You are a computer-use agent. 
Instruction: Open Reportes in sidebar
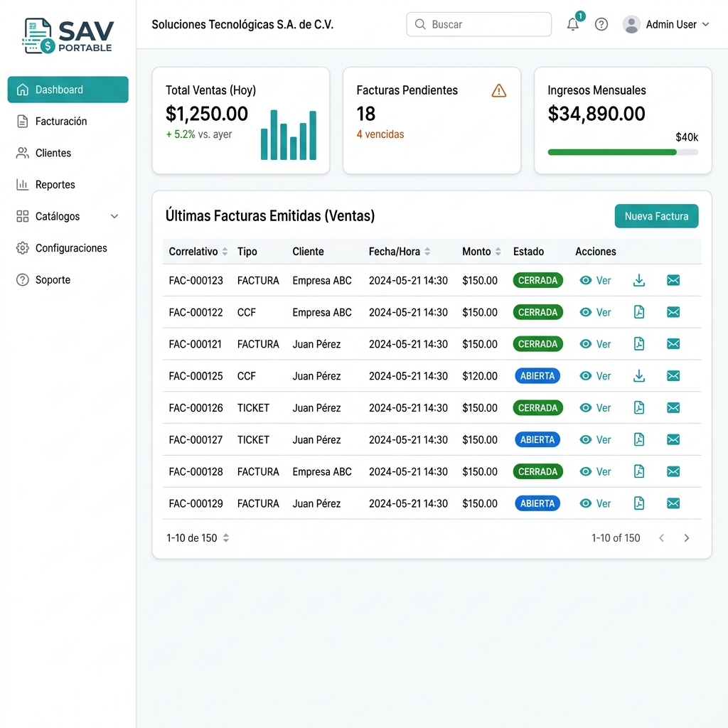point(68,185)
